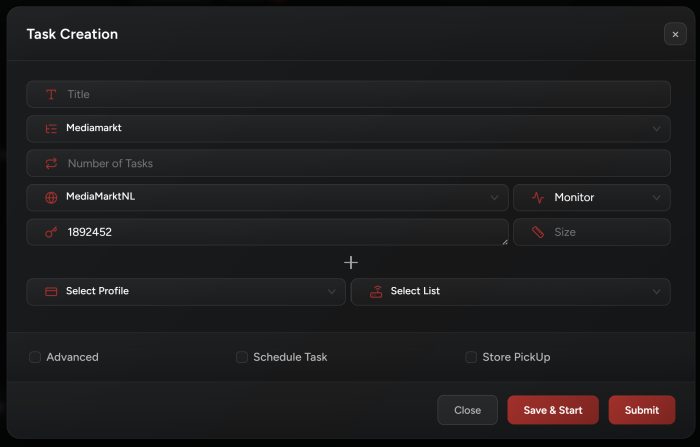
Task: Click into the 1892452 keyword field
Action: point(267,232)
